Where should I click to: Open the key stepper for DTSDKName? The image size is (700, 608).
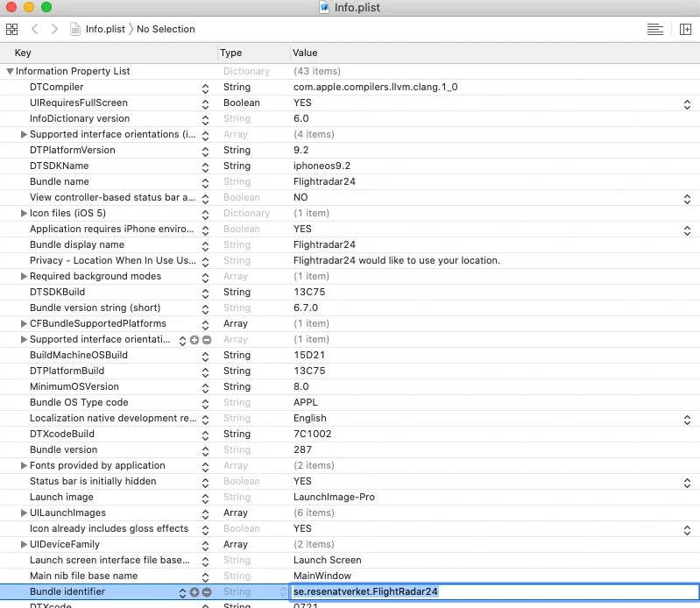click(205, 167)
